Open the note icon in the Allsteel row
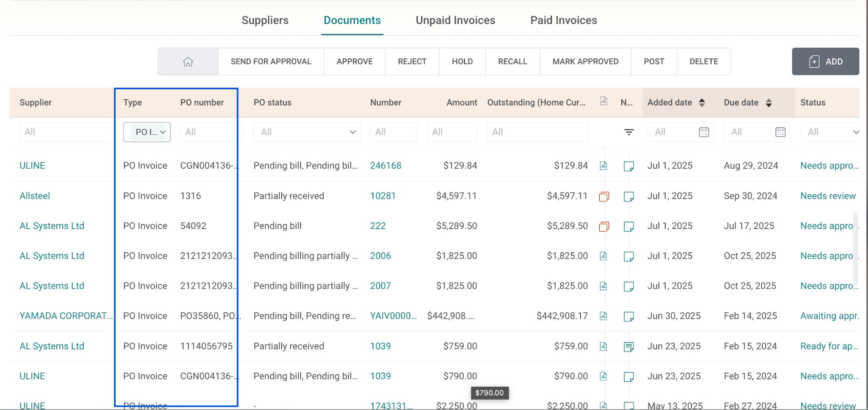This screenshot has height=410, width=868. tap(629, 196)
